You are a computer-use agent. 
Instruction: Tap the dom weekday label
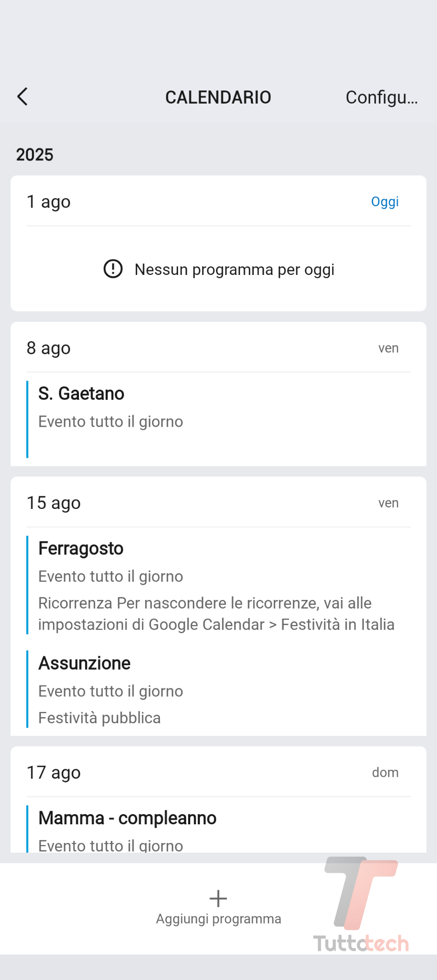(x=385, y=772)
